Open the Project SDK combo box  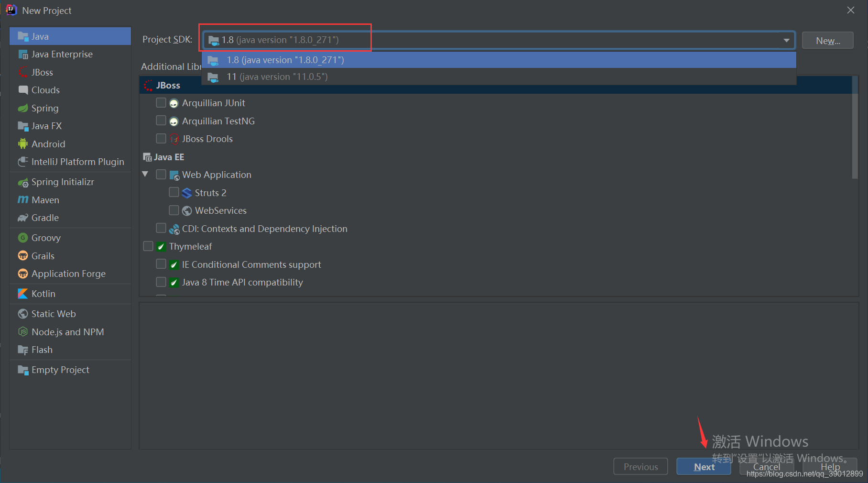point(499,40)
